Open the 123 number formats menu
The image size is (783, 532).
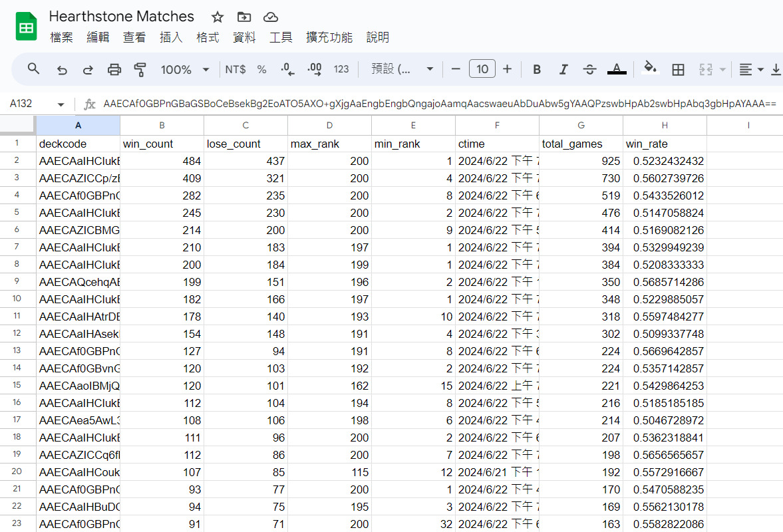click(x=341, y=69)
